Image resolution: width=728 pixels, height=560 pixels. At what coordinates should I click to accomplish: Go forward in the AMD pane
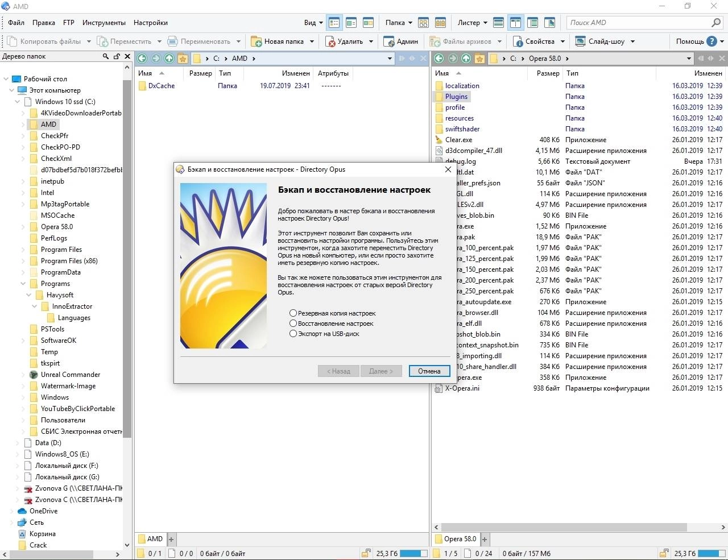coord(156,58)
